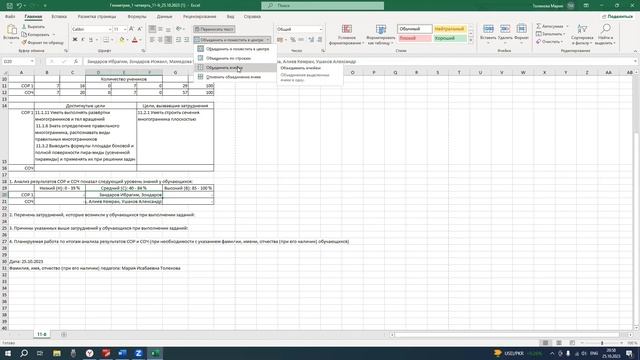This screenshot has height=360, width=640.
Task: Switch to the Данные ribbon tab
Action: pos(164,17)
